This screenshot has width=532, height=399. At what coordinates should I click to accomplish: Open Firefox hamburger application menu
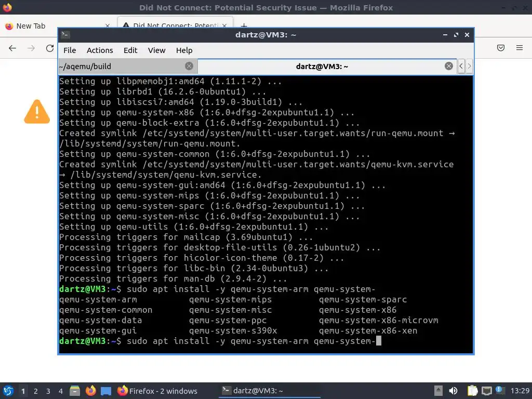click(x=520, y=48)
